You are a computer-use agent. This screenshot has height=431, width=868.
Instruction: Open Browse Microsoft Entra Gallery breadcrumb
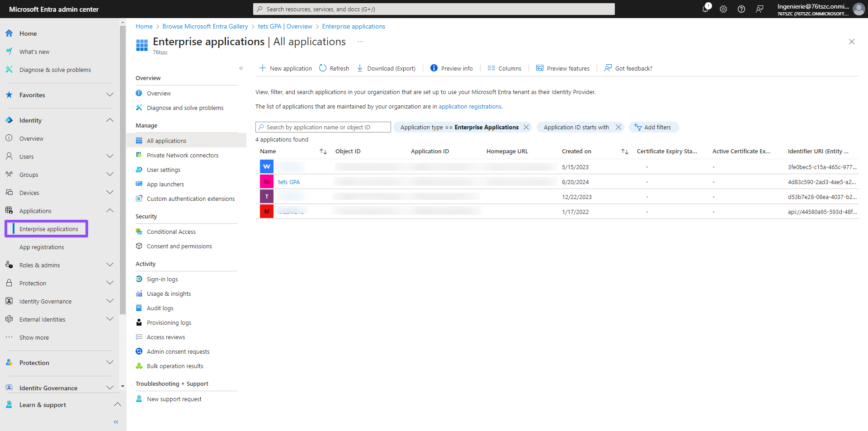click(205, 26)
